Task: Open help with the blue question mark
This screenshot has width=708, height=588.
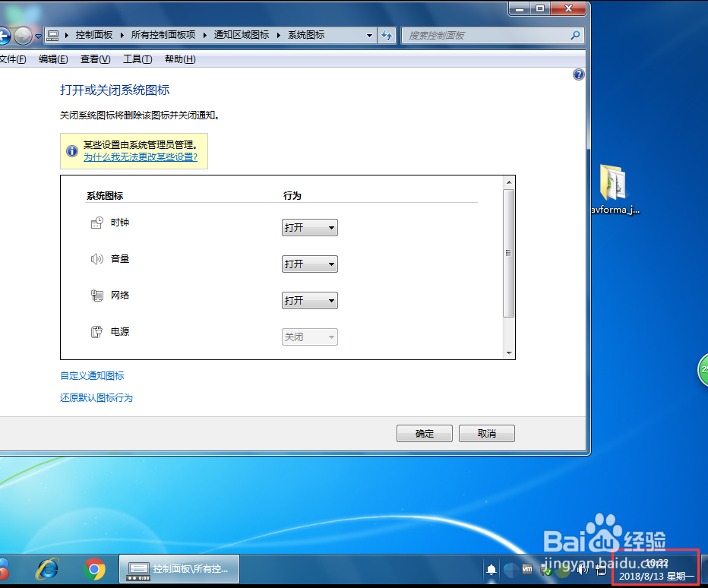Action: tap(578, 74)
